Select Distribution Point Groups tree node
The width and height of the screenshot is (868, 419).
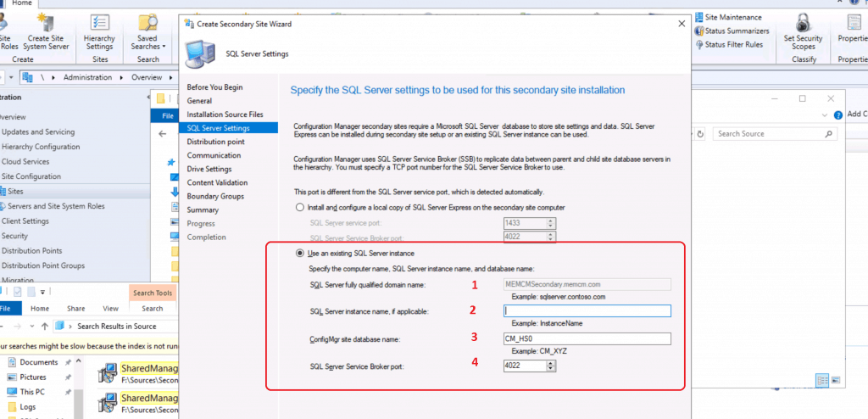click(43, 265)
